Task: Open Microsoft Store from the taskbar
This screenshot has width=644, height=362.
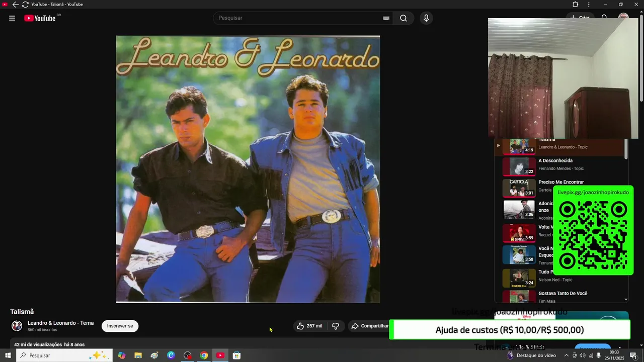Action: (x=236, y=355)
